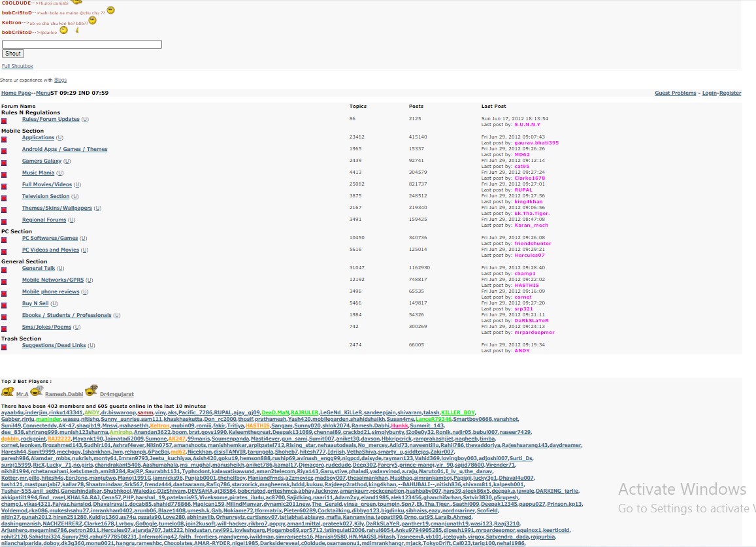Open PC Videos and Movies forum
The image size is (756, 547).
(x=50, y=250)
